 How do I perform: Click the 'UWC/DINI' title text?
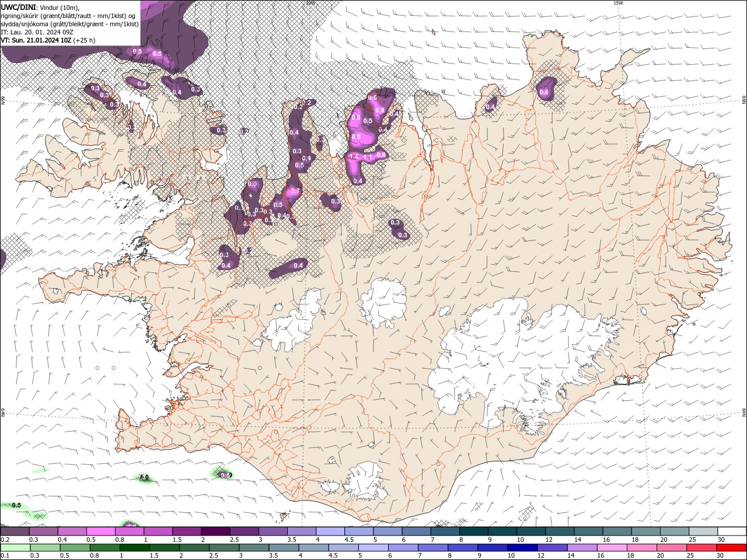tap(19, 7)
